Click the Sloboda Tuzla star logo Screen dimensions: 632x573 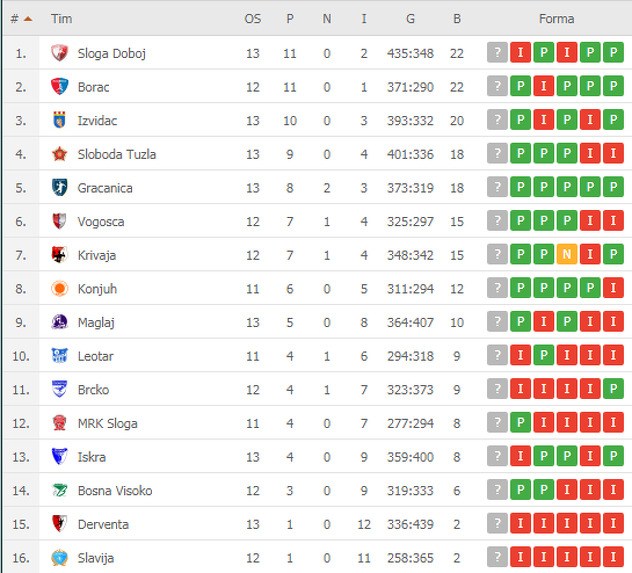point(59,154)
